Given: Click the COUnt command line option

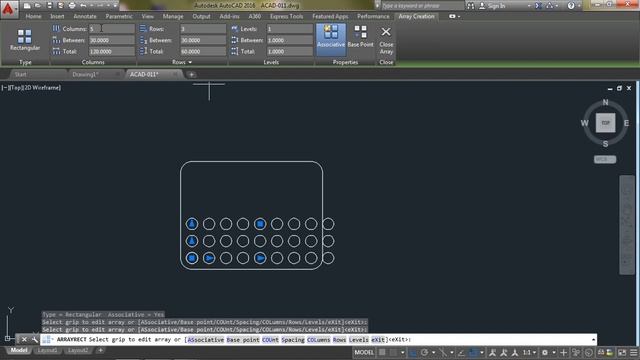Looking at the screenshot, I should point(270,340).
